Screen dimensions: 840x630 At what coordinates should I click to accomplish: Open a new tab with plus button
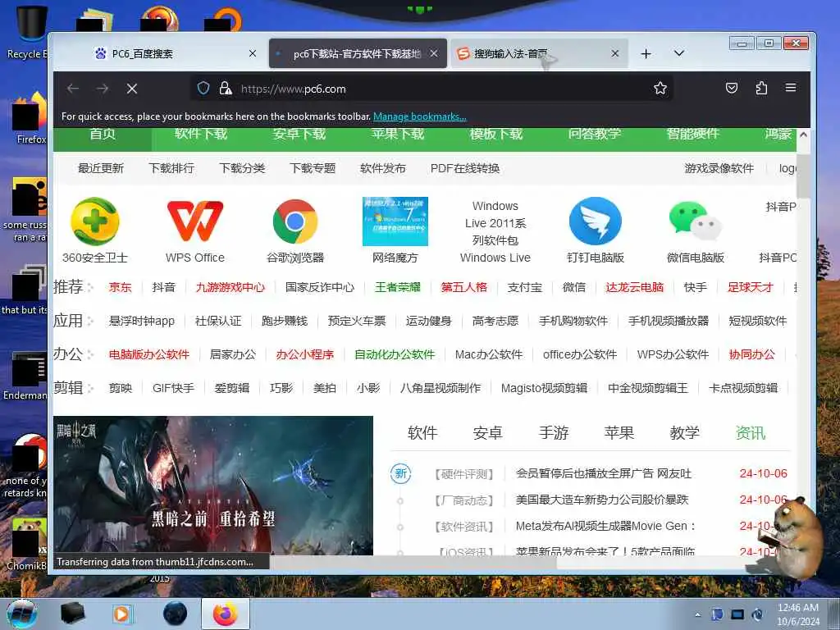tap(646, 53)
